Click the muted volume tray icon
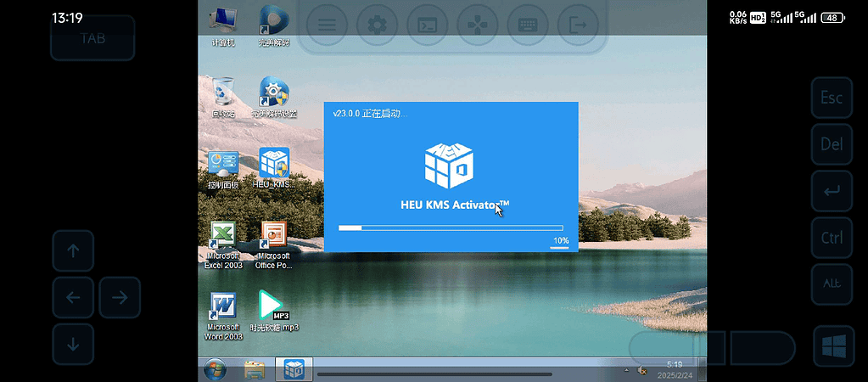Screen dimensions: 868x382 coord(642,370)
